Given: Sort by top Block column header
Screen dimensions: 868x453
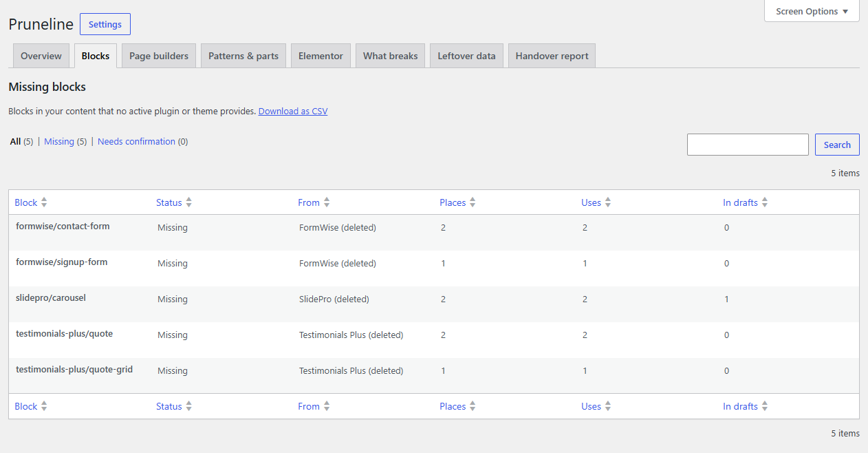Looking at the screenshot, I should 26,202.
